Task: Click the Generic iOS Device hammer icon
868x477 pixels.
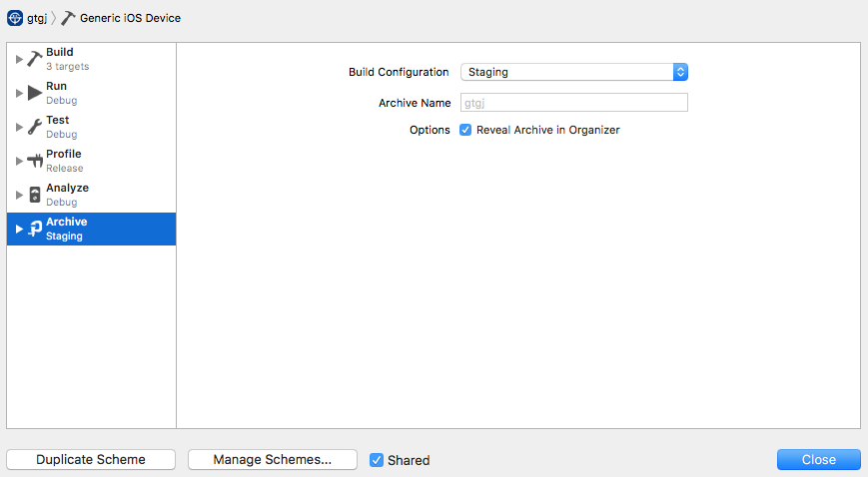Action: point(68,18)
